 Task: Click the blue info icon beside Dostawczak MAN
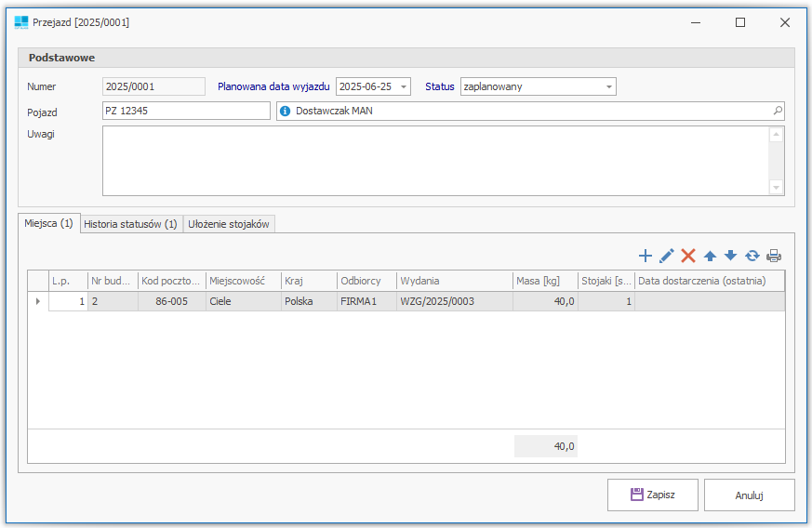click(x=286, y=112)
